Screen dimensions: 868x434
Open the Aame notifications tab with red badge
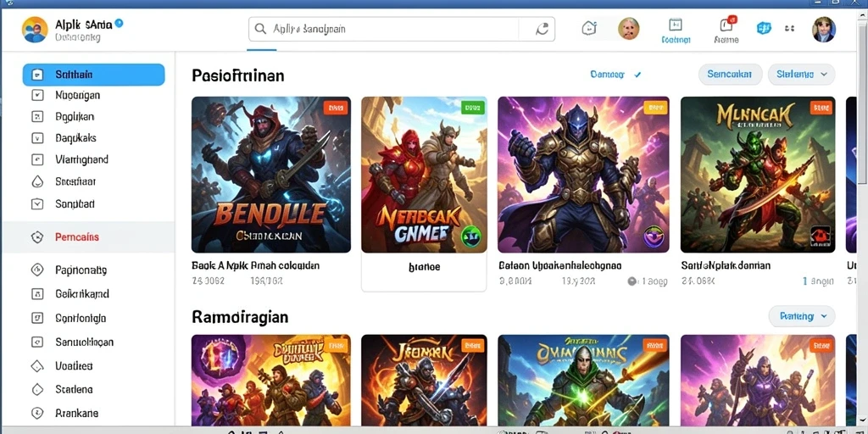tap(726, 31)
